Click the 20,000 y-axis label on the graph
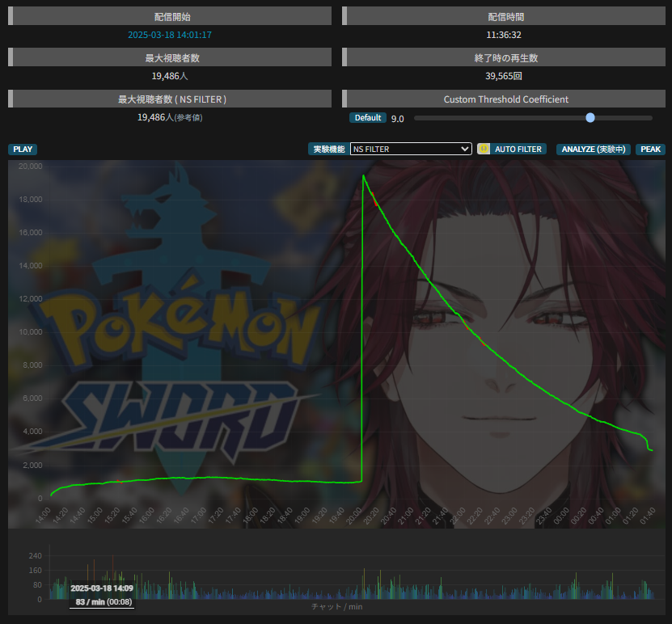 (x=30, y=166)
